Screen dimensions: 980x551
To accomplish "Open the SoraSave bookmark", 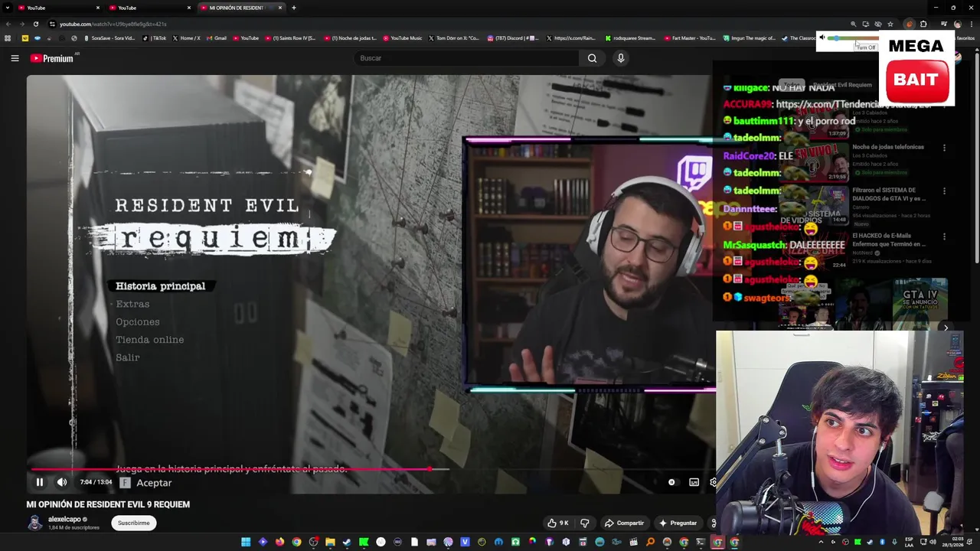I will (109, 37).
